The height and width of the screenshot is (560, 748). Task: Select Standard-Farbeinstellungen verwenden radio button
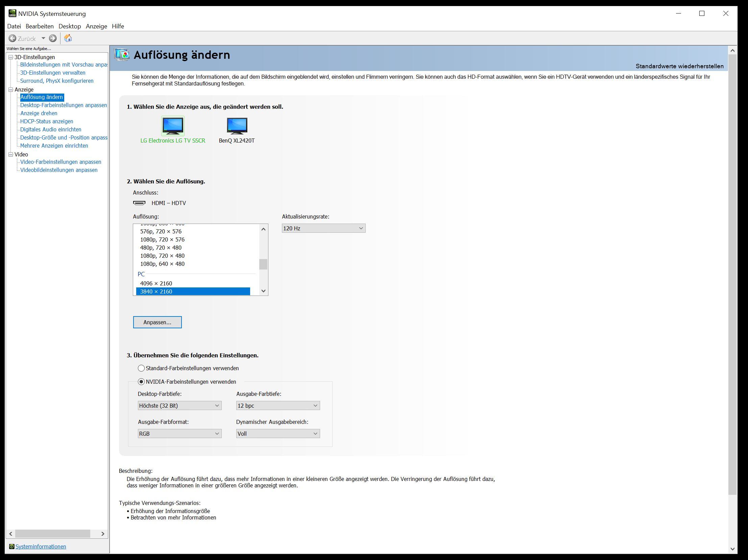click(x=141, y=368)
